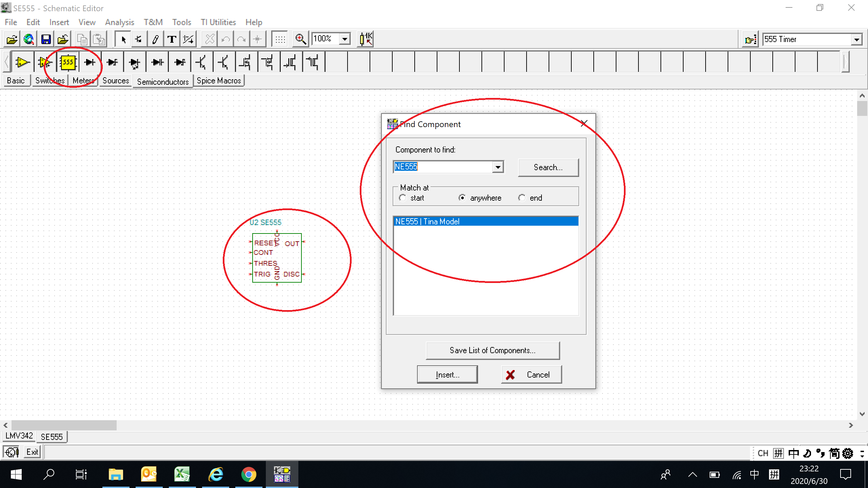Click the Open from Web globe icon
Image resolution: width=868 pixels, height=488 pixels.
coord(29,39)
